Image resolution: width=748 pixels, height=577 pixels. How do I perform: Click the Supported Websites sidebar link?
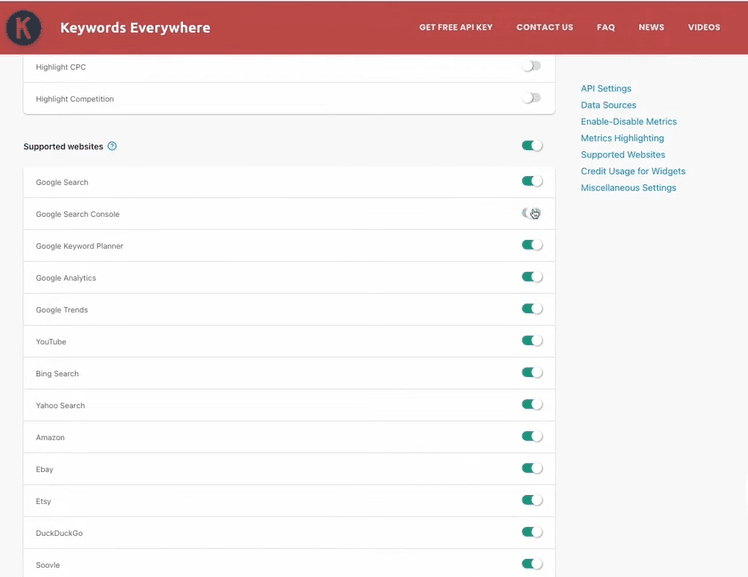pyautogui.click(x=623, y=155)
